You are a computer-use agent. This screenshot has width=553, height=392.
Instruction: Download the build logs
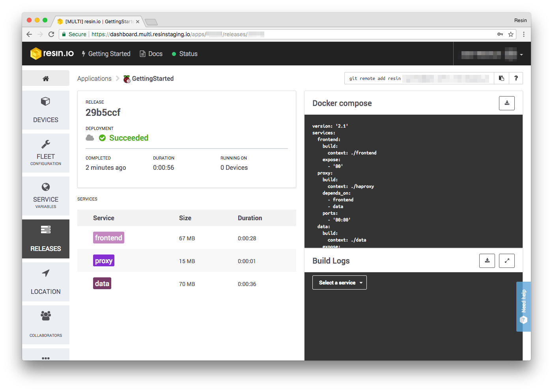[487, 261]
